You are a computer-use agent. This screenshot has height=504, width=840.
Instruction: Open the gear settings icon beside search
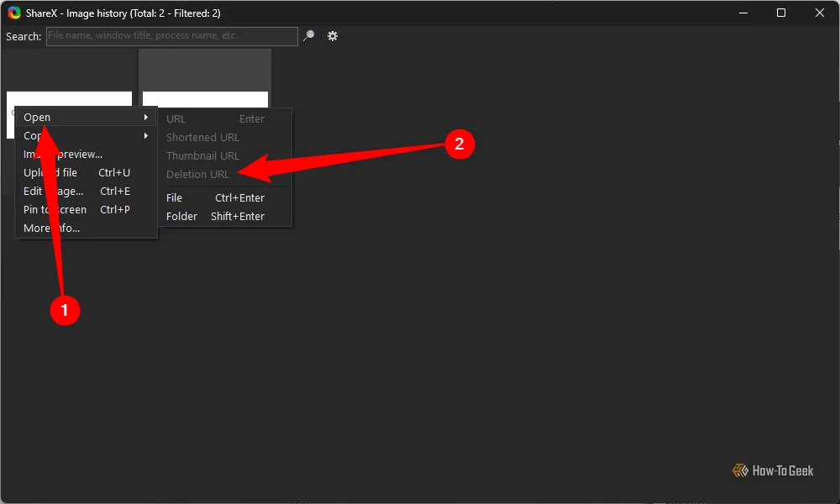click(333, 36)
